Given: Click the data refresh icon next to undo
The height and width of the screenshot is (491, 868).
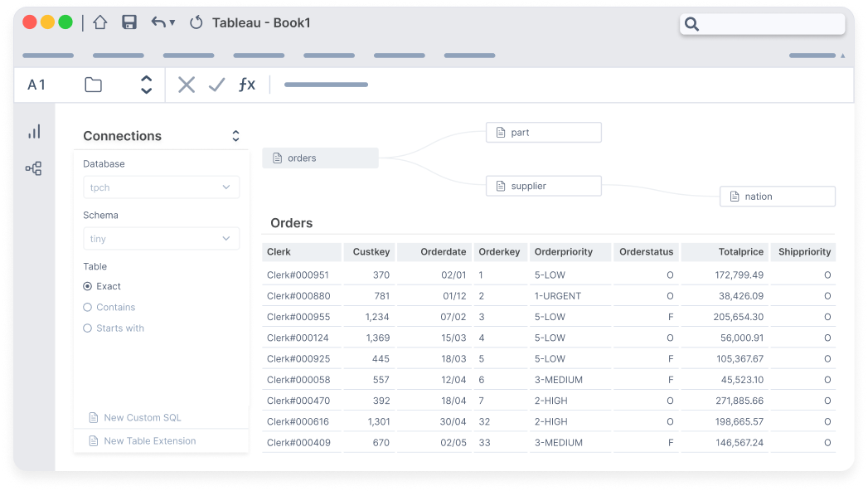Looking at the screenshot, I should (196, 22).
